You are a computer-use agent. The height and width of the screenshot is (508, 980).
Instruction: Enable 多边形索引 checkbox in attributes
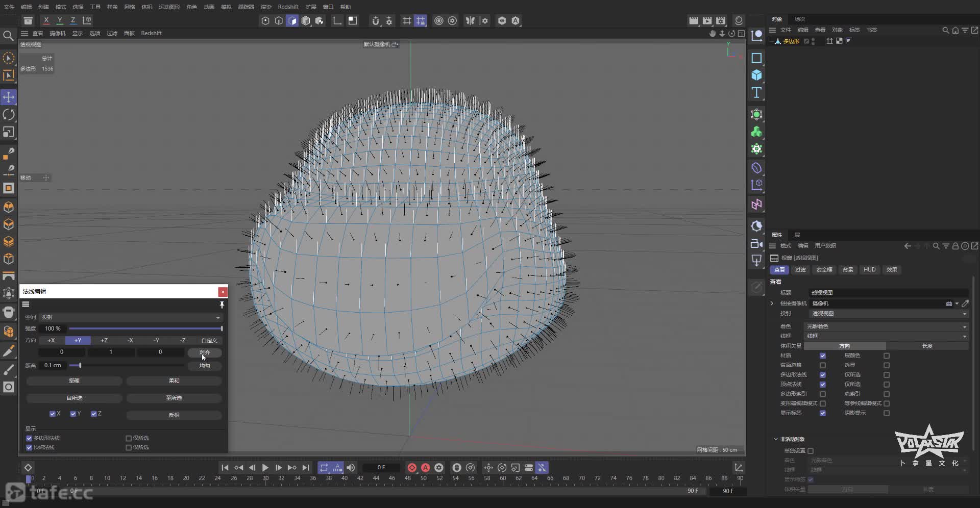point(822,394)
